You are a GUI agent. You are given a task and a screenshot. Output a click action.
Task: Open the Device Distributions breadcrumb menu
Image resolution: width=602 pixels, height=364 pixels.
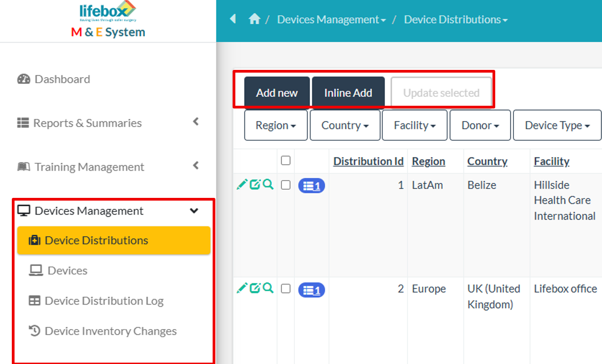pos(455,19)
